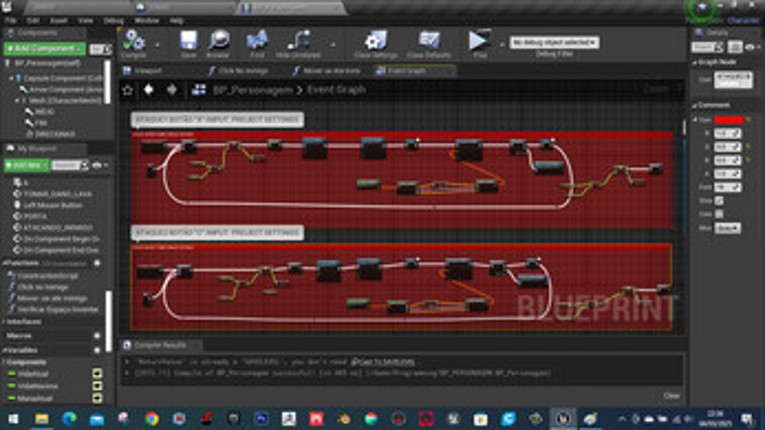
Task: Click the red comment color swatch
Action: pyautogui.click(x=729, y=120)
